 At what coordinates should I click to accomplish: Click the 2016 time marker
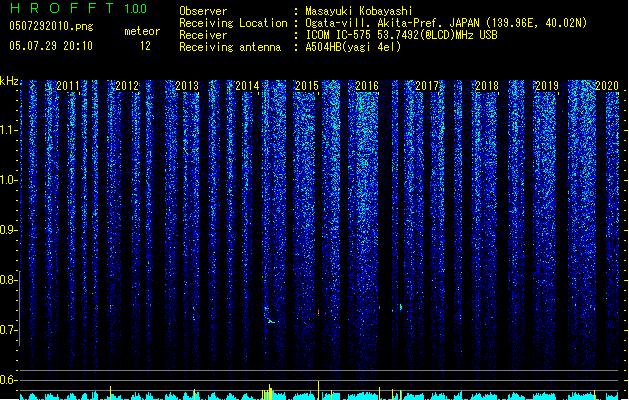367,86
